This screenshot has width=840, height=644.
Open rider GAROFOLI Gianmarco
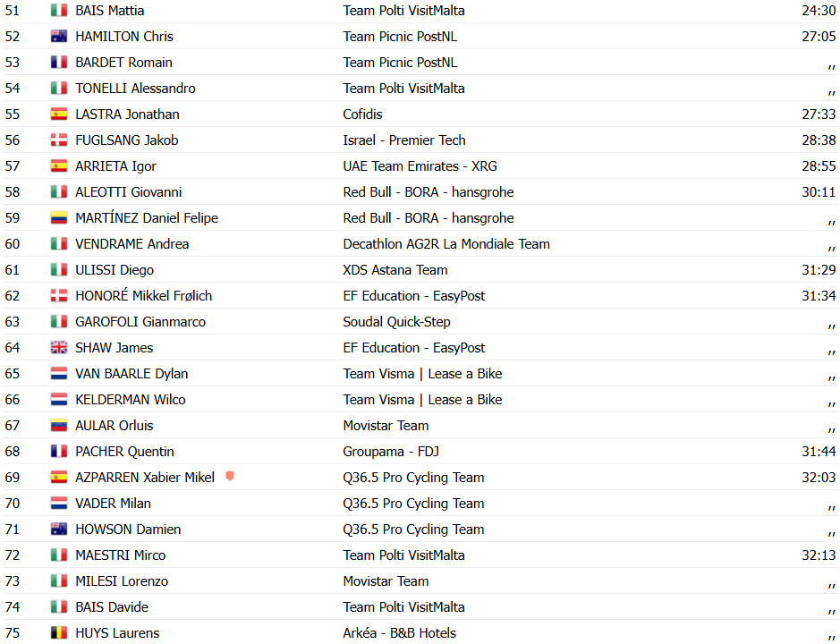tap(140, 321)
